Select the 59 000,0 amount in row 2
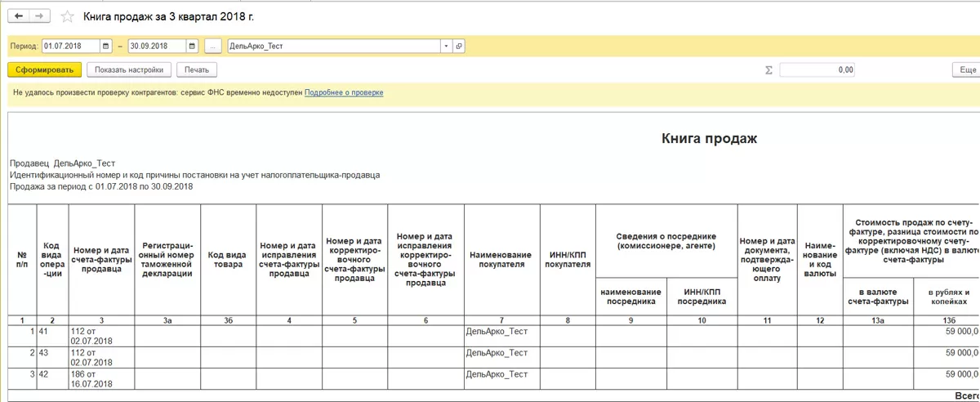Viewport: 980px width, 402px height. pyautogui.click(x=947, y=357)
